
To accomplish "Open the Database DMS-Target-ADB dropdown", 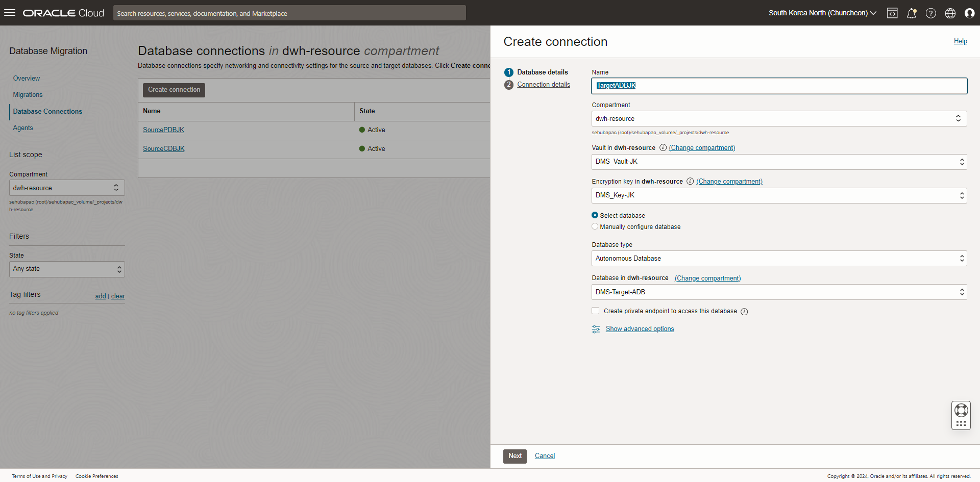I will pos(779,292).
